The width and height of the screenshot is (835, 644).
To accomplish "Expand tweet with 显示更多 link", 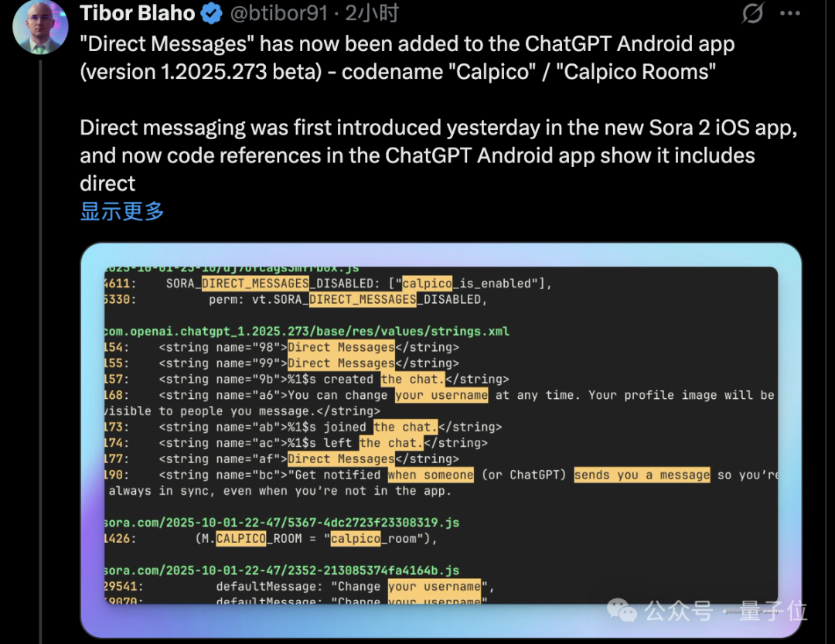I will (122, 211).
